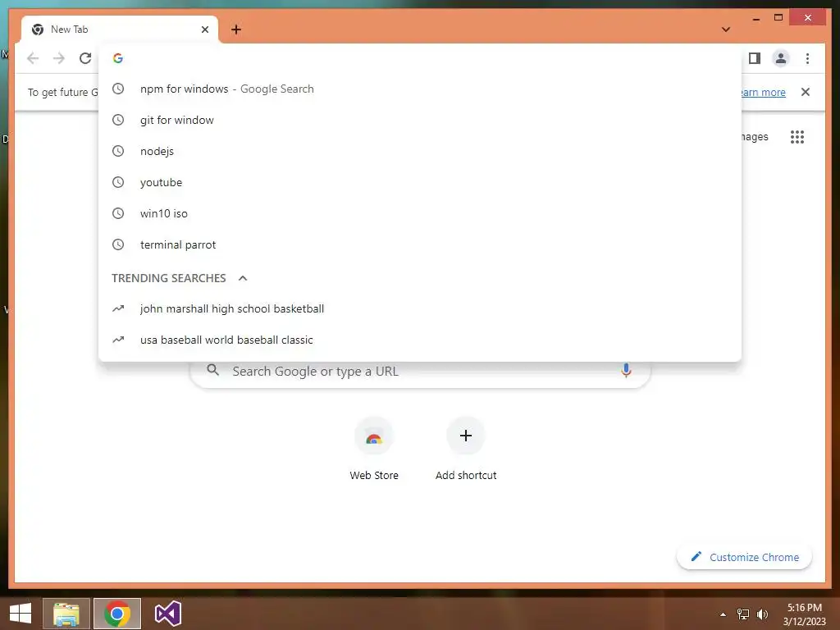Open the side panel icon
The image size is (840, 630).
[755, 58]
